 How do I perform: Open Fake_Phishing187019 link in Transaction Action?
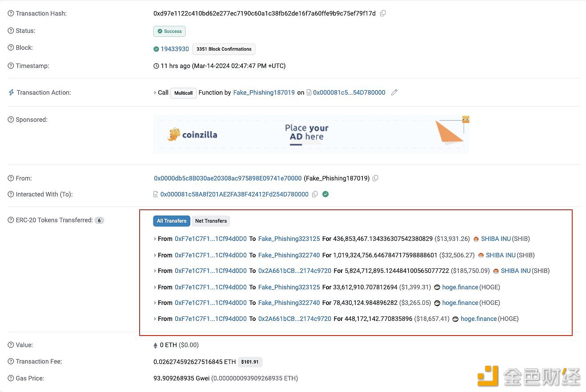click(264, 92)
